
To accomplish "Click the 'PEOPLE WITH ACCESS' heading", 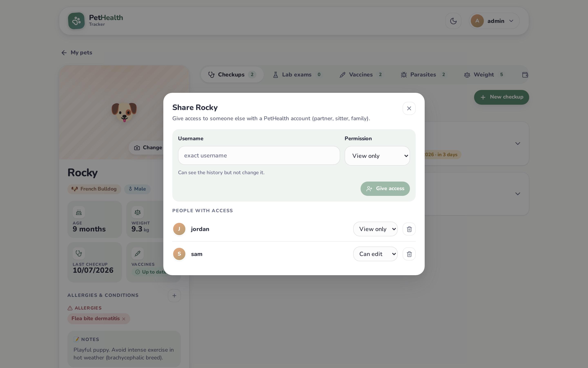I will pos(203,211).
